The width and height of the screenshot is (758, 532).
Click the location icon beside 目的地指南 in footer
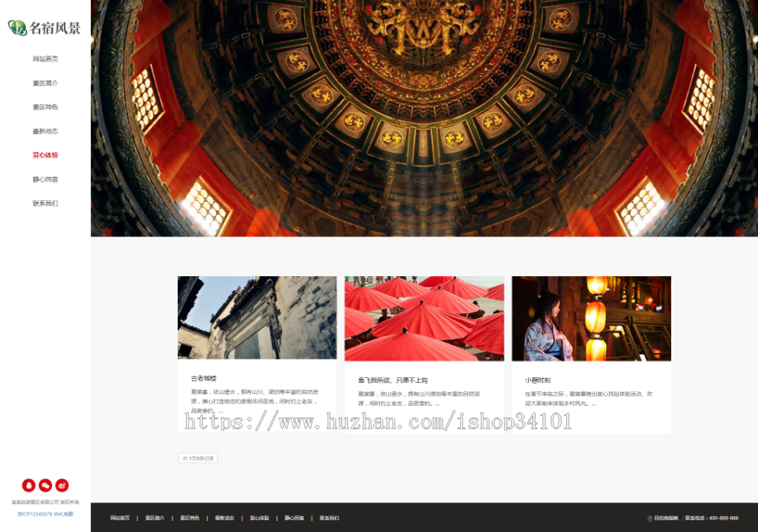[650, 517]
